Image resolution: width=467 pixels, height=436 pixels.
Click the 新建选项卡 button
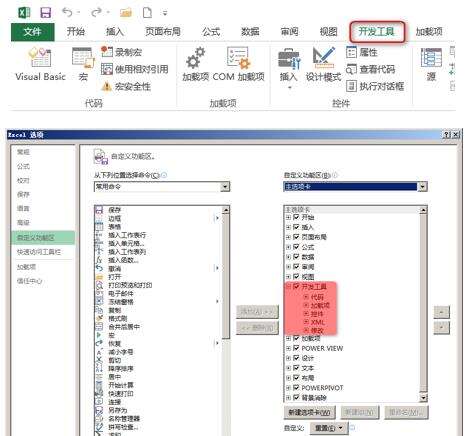pos(309,413)
